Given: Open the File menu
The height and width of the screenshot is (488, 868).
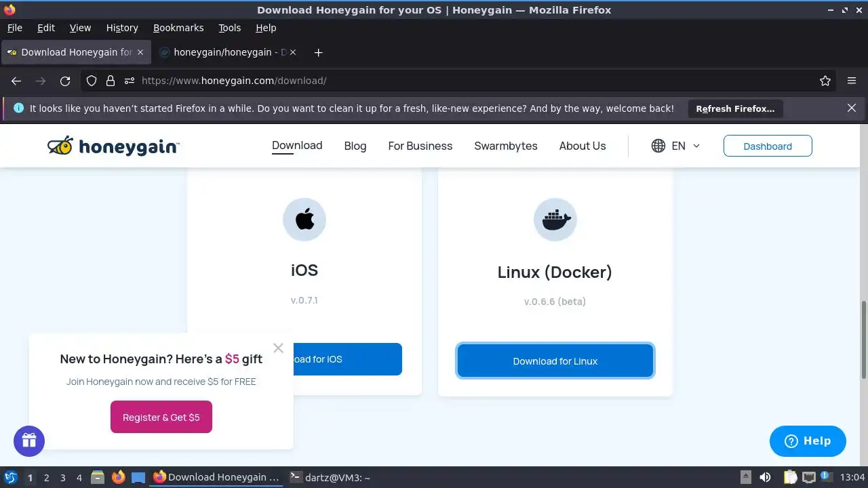Looking at the screenshot, I should 14,28.
